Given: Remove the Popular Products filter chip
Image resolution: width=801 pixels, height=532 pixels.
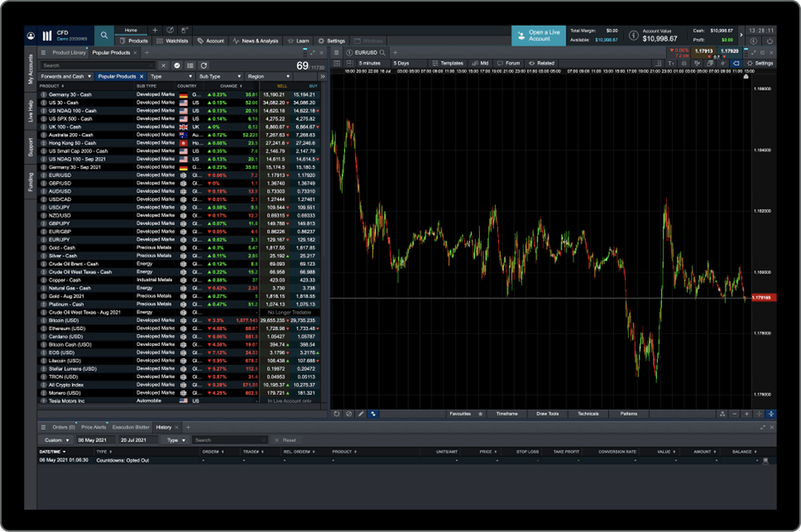Looking at the screenshot, I should pyautogui.click(x=141, y=76).
